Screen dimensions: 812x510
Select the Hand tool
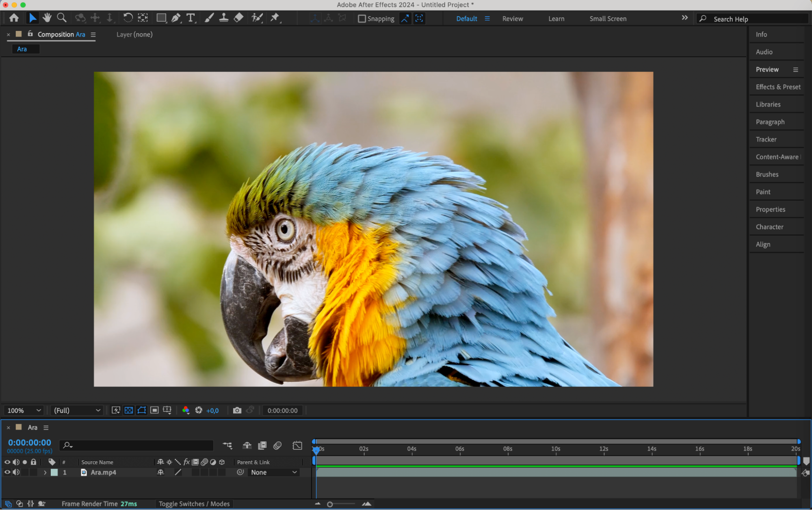point(47,18)
